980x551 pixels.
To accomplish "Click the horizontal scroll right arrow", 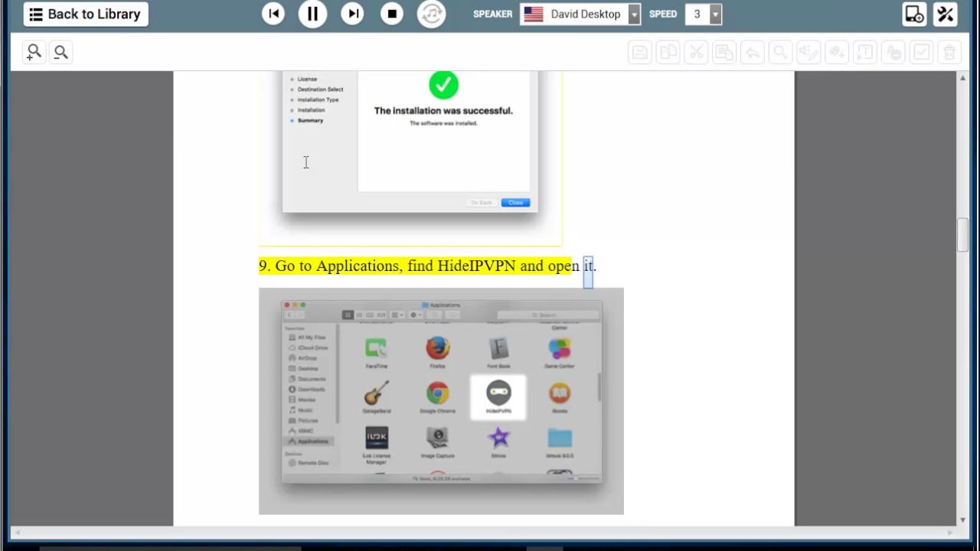I will [952, 533].
